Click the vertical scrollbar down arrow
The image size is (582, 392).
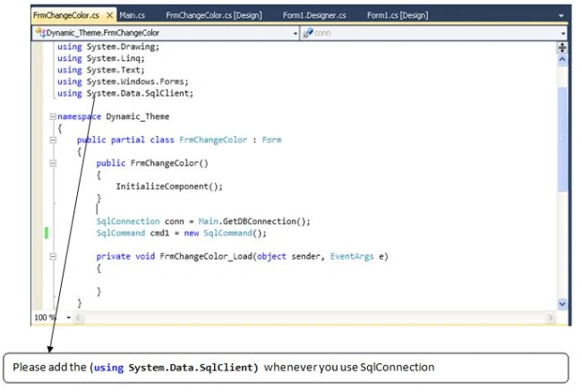pos(562,304)
